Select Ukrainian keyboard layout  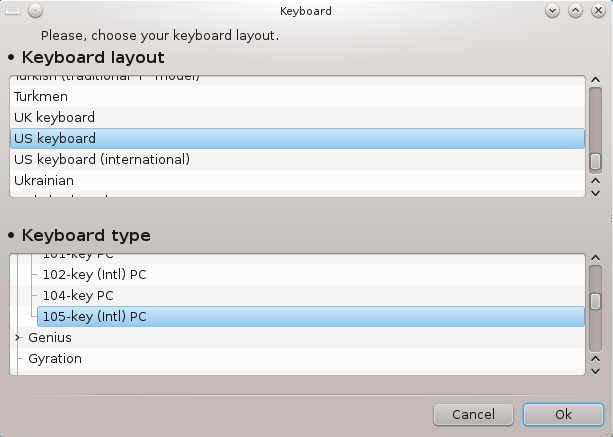[x=298, y=181]
